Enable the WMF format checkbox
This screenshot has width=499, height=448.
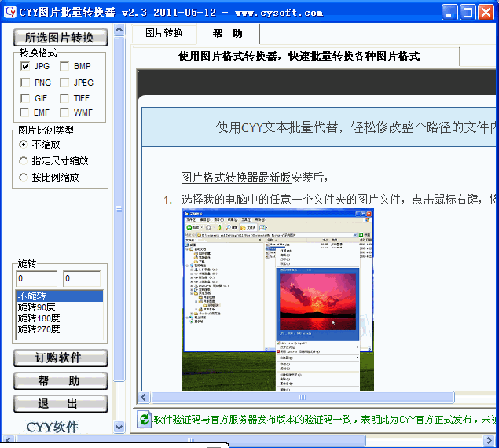[64, 112]
